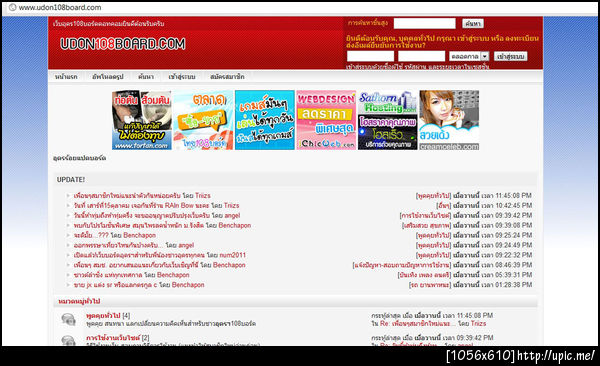This screenshot has height=366, width=600.
Task: Open the อัพโหลดรูป upload image tab
Action: tap(108, 77)
